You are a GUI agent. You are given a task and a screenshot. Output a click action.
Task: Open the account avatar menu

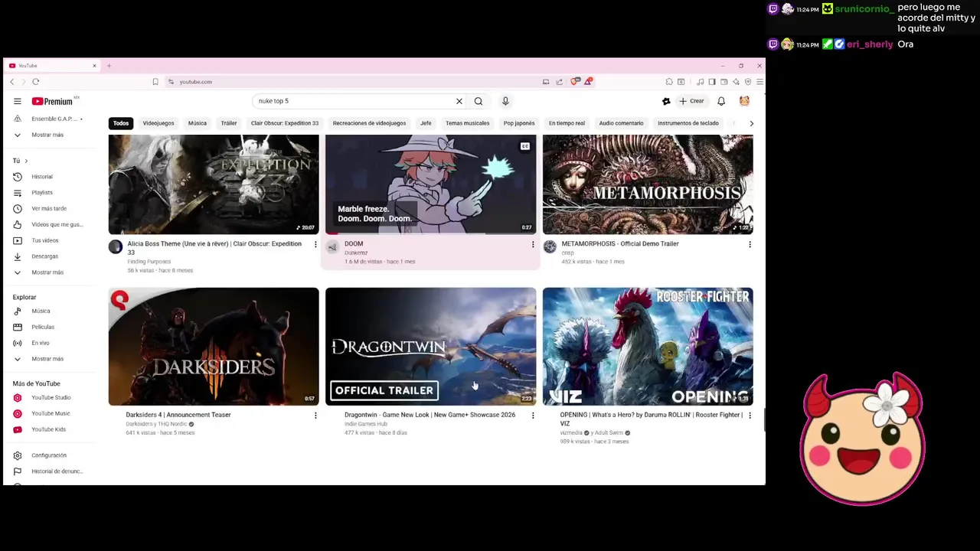744,101
